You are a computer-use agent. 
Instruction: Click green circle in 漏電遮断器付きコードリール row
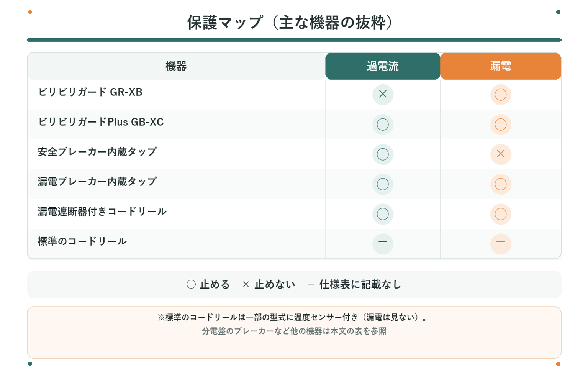(x=383, y=214)
